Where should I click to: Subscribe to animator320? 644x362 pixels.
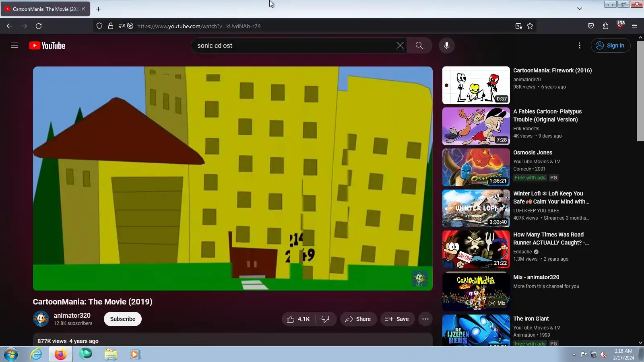[123, 319]
